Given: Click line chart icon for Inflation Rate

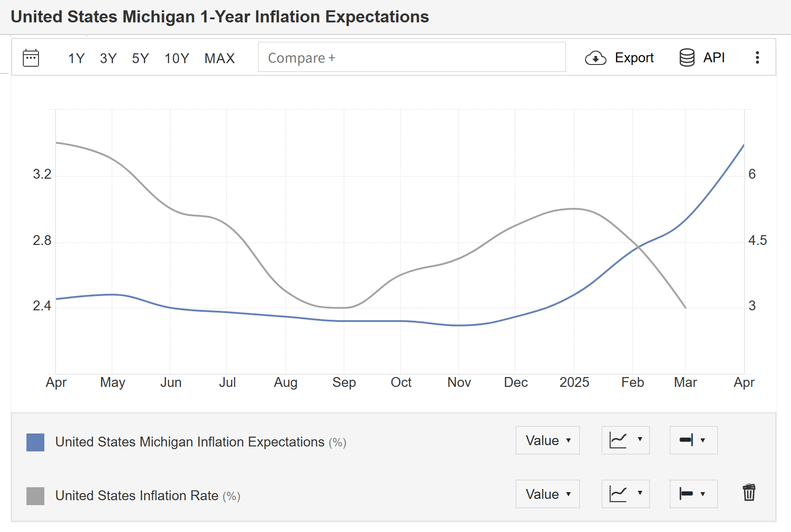Looking at the screenshot, I should 619,494.
